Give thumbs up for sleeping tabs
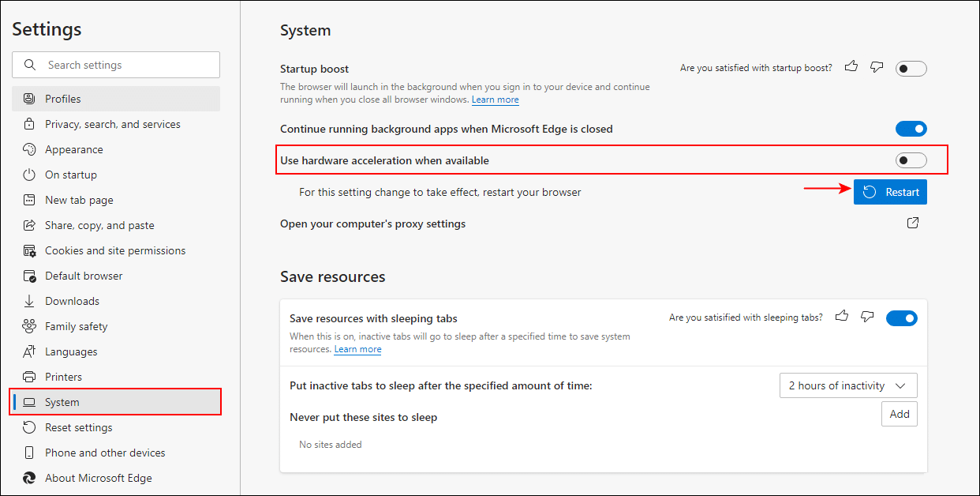 [842, 317]
